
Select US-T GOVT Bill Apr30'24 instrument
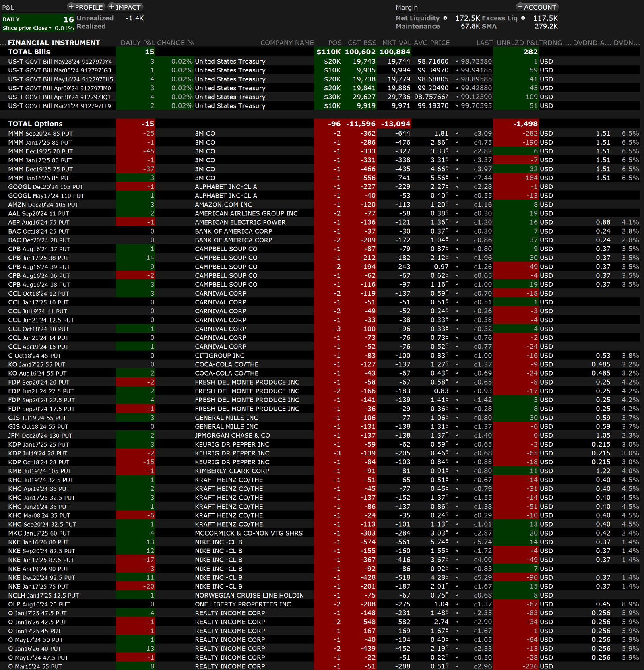pos(60,97)
